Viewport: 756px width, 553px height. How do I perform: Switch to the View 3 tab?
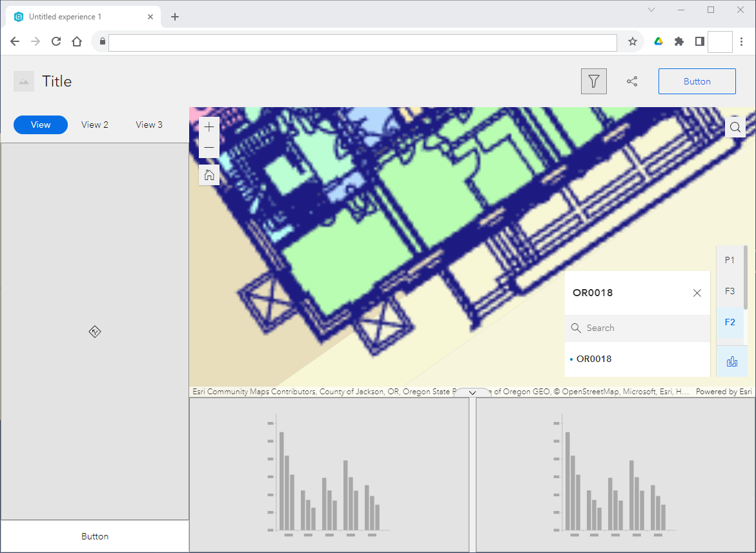pyautogui.click(x=148, y=125)
